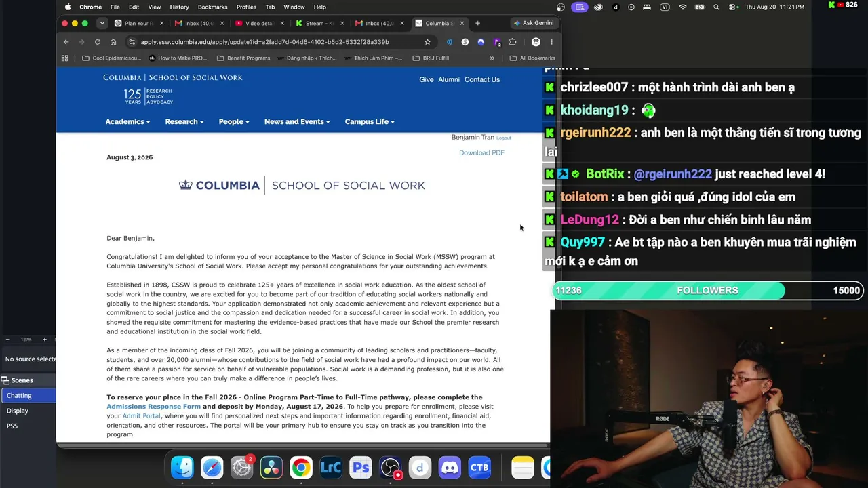Zoom out OBS preview with minus button
The height and width of the screenshot is (488, 868).
(x=7, y=340)
